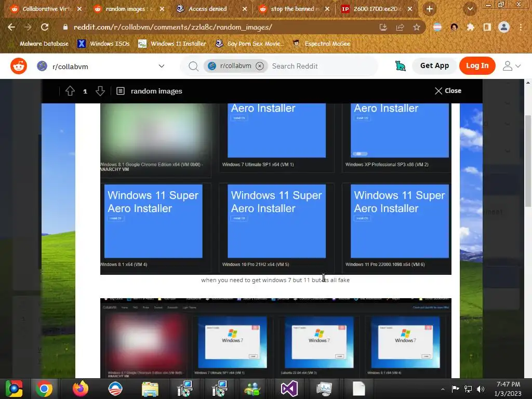
Task: Open the share page icon in address bar
Action: [x=400, y=27]
